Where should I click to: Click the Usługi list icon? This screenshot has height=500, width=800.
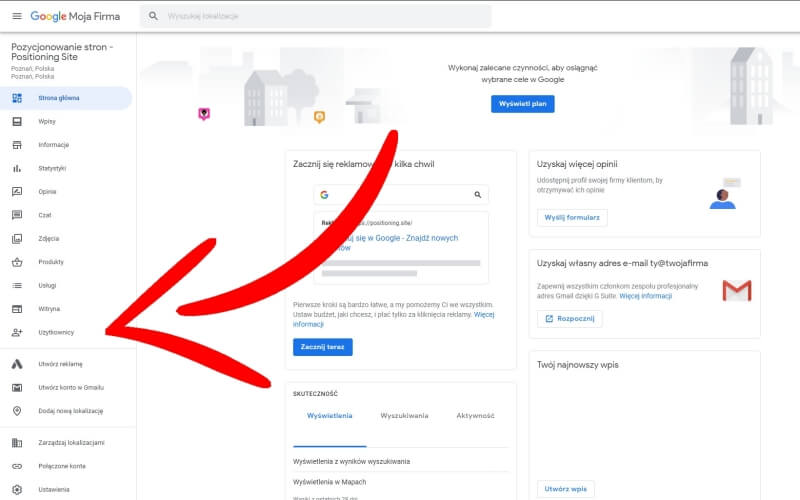click(x=17, y=286)
